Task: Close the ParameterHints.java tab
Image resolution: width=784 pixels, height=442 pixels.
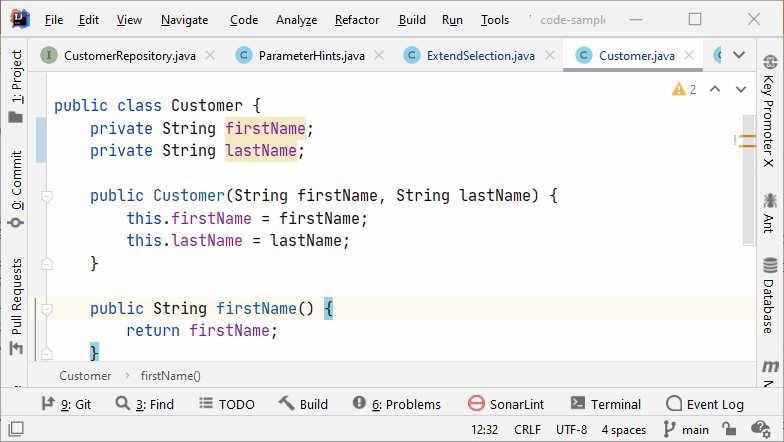Action: point(380,55)
